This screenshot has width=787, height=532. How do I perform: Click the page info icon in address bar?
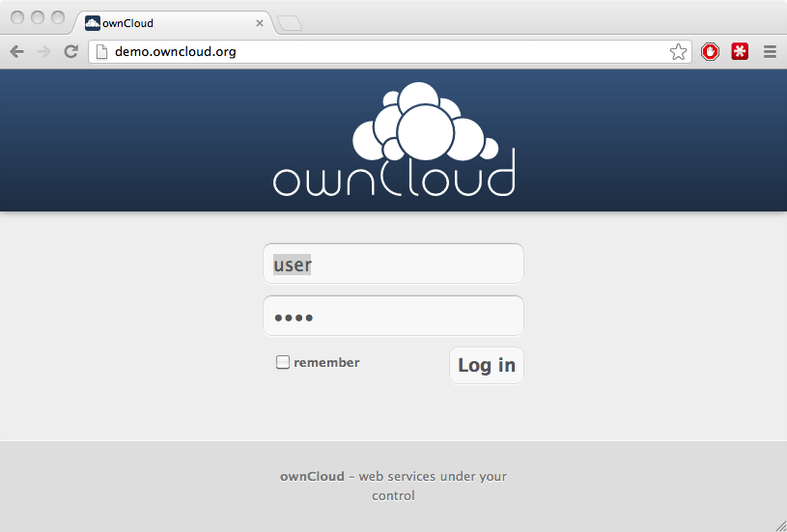[x=100, y=52]
